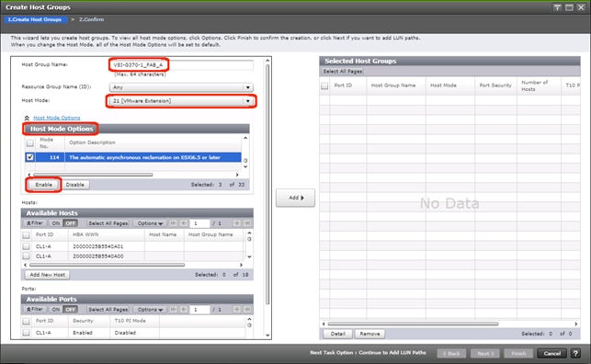
Task: Click the Finish button
Action: coord(518,354)
